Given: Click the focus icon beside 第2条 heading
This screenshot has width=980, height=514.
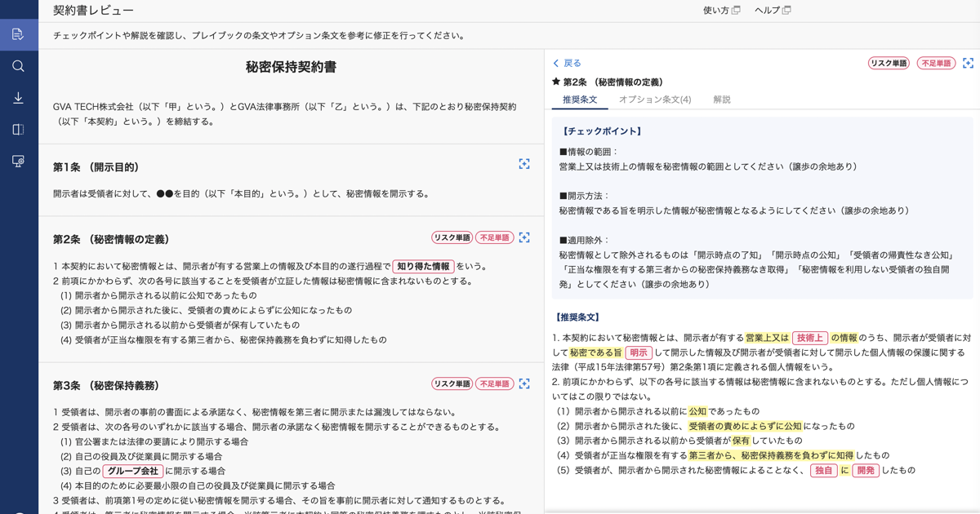Looking at the screenshot, I should [524, 237].
